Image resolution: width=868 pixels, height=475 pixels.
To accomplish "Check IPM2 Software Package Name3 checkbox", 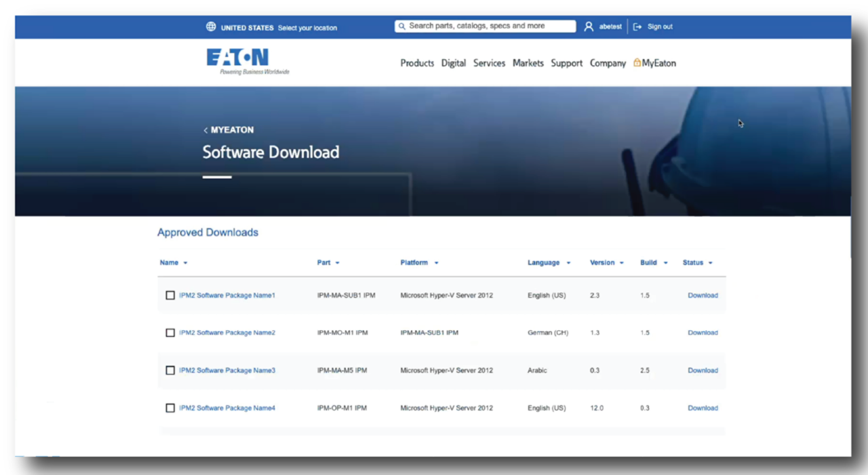I will pos(170,371).
